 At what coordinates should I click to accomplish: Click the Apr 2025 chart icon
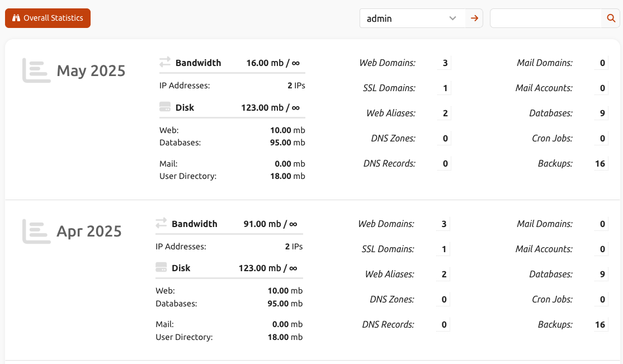click(x=36, y=231)
